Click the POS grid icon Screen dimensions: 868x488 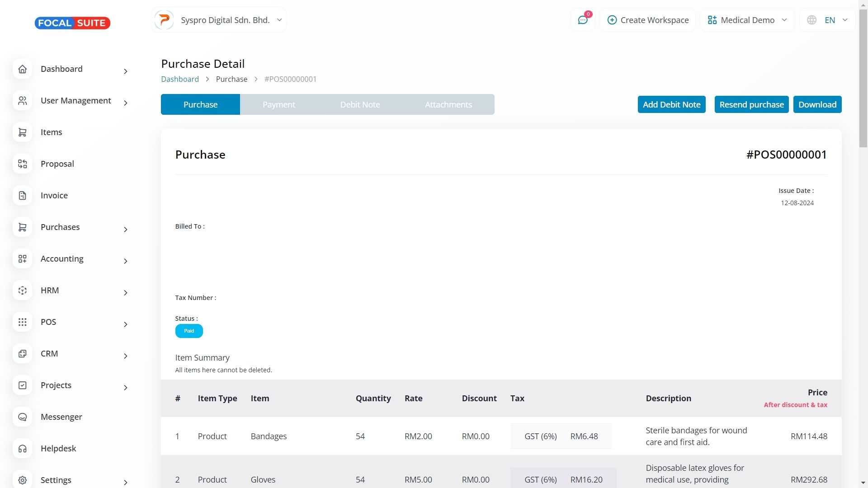click(x=23, y=322)
